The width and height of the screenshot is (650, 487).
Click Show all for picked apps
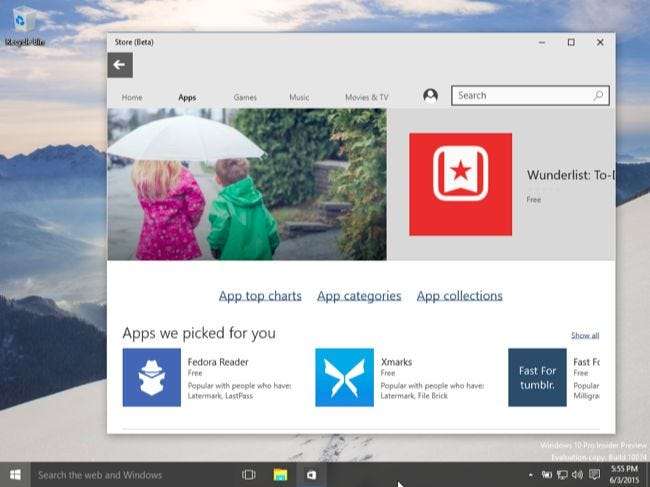click(x=585, y=336)
